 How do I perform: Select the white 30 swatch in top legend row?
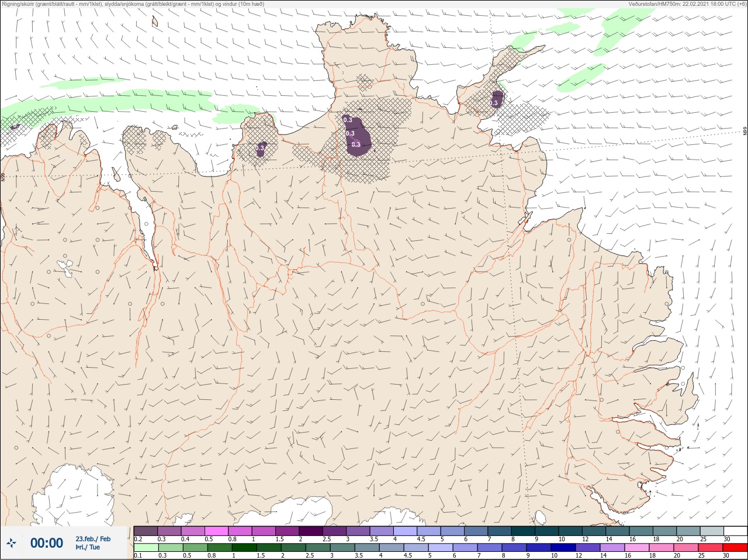(735, 531)
